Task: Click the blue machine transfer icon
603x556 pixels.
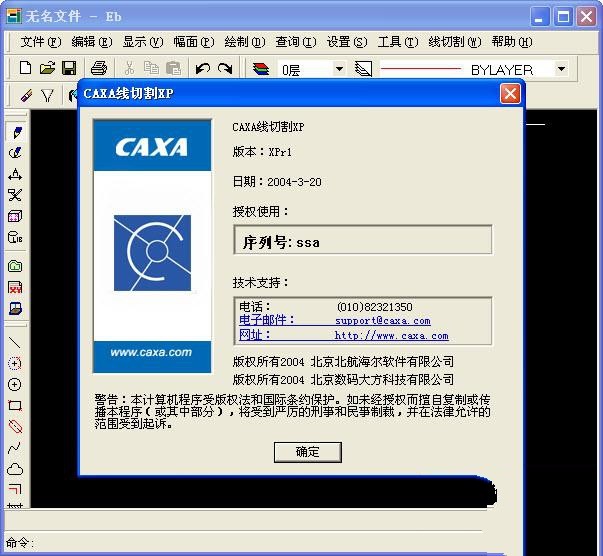Action: (15, 308)
